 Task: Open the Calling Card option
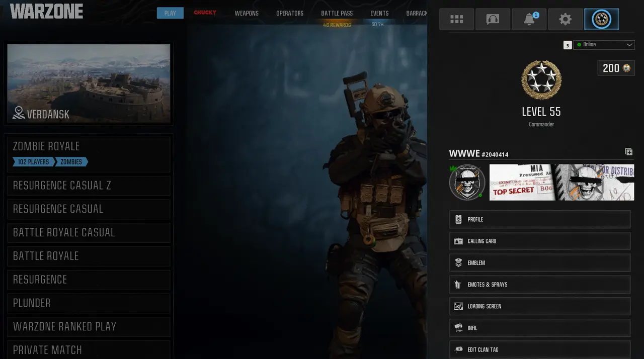point(539,241)
